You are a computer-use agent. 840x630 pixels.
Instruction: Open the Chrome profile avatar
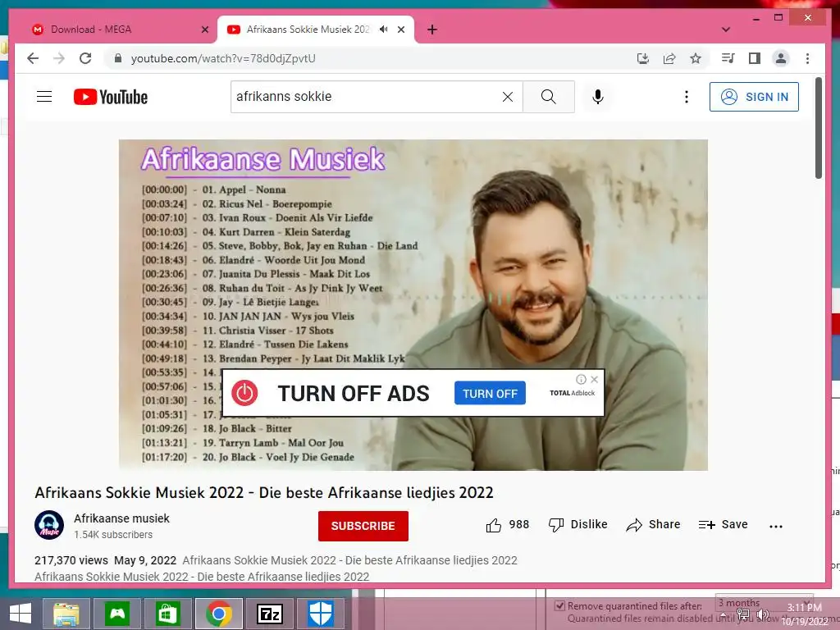[x=781, y=58]
